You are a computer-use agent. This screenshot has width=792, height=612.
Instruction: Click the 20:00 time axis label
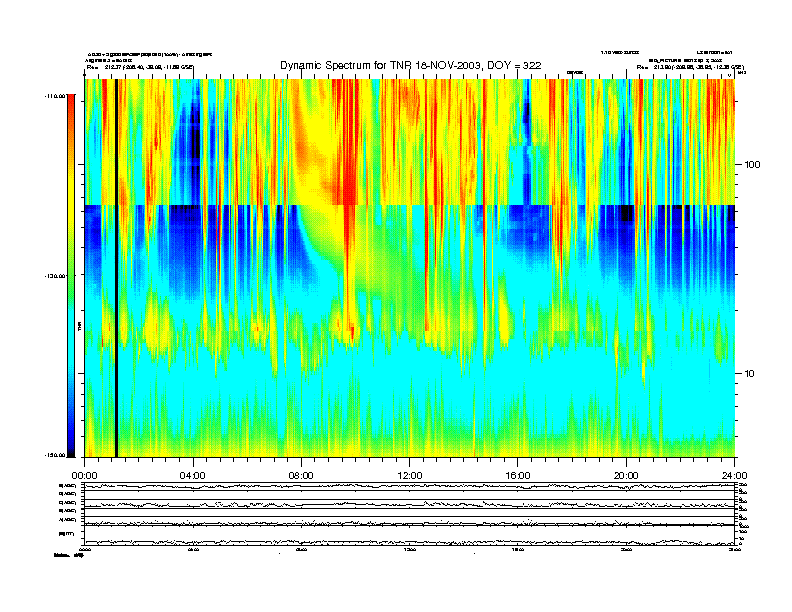626,464
